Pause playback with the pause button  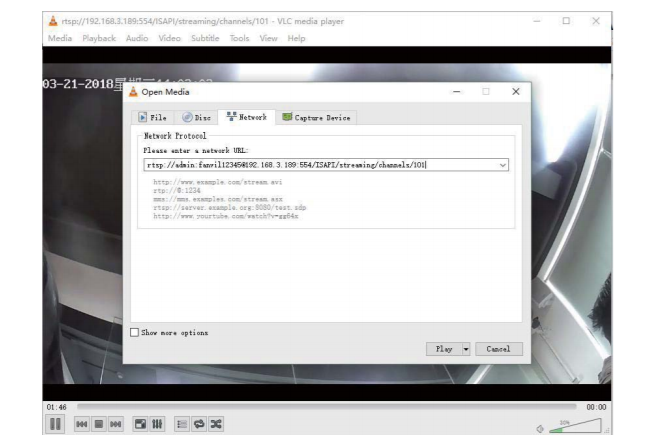(x=55, y=424)
